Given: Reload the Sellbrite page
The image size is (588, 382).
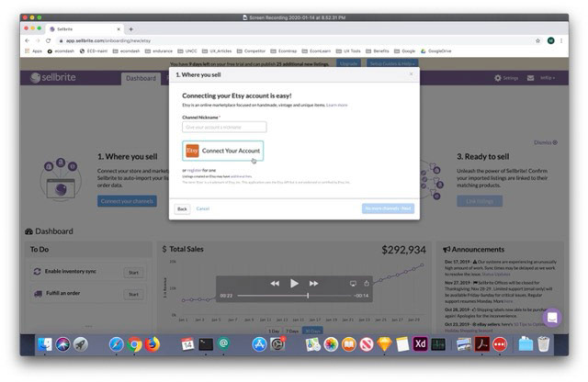Looking at the screenshot, I should 48,40.
